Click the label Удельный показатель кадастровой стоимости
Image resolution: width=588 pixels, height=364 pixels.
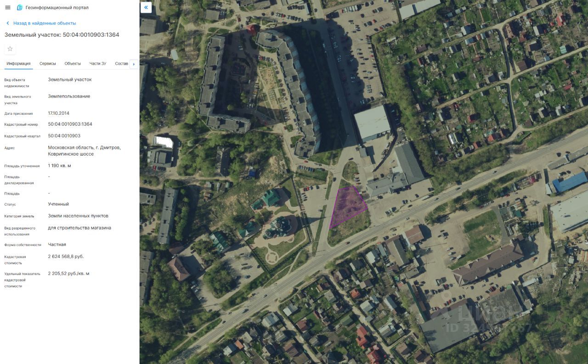click(23, 280)
